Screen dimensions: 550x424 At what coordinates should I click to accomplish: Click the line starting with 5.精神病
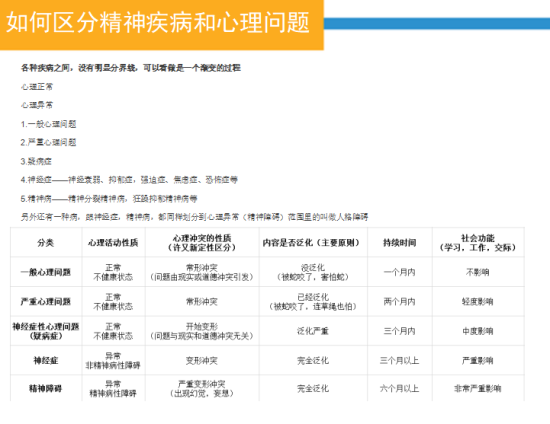109,199
